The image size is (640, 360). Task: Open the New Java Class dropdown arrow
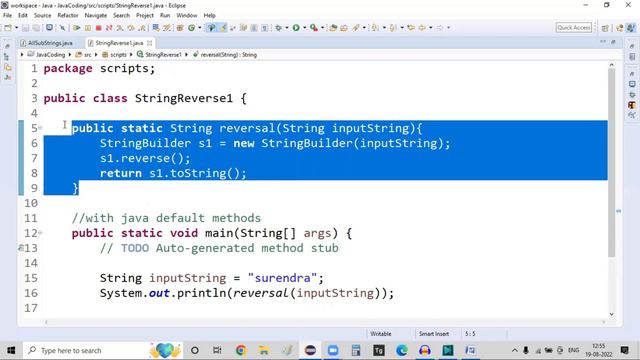[200, 28]
